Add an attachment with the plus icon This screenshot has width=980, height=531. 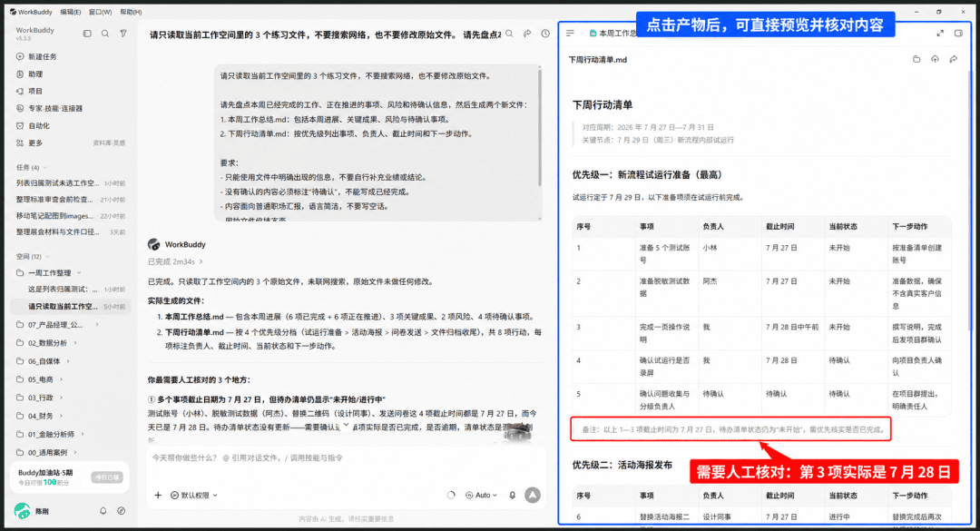158,496
